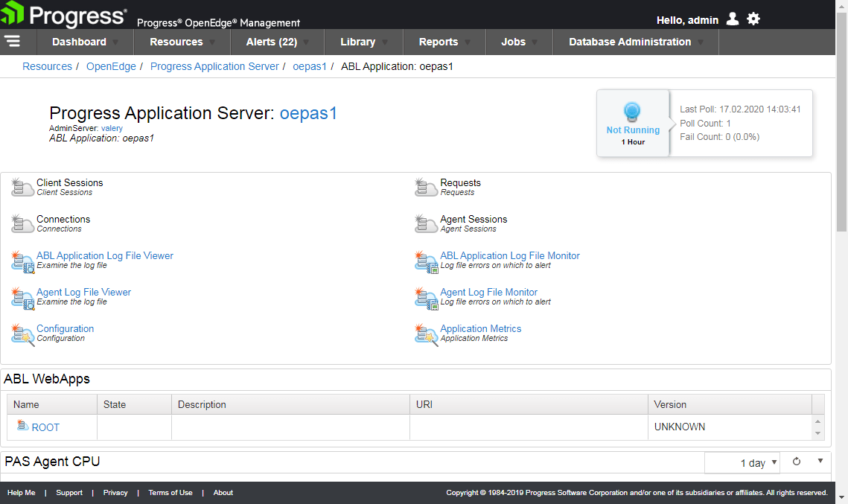The image size is (848, 504).
Task: Expand the Dashboard dropdown arrow
Action: click(x=115, y=42)
